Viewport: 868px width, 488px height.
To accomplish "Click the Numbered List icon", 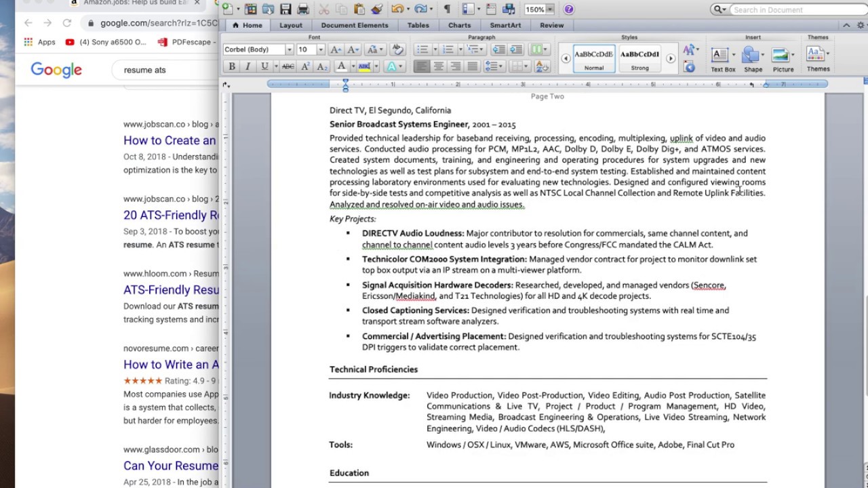I will point(448,49).
